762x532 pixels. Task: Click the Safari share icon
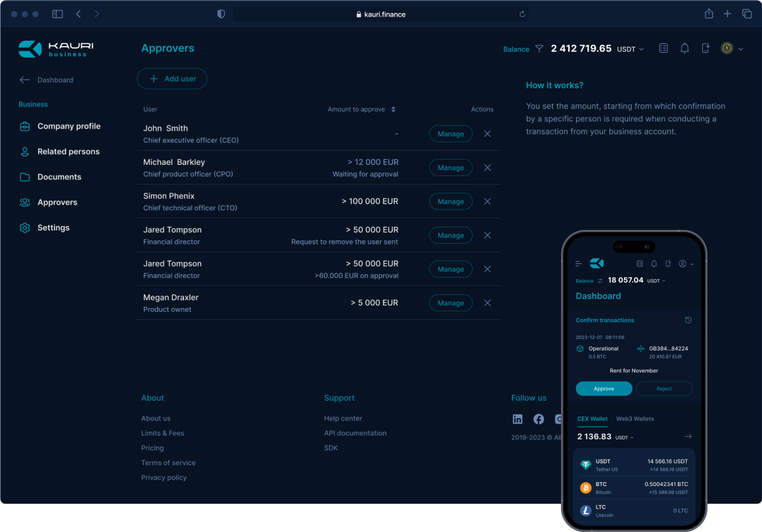coord(709,14)
